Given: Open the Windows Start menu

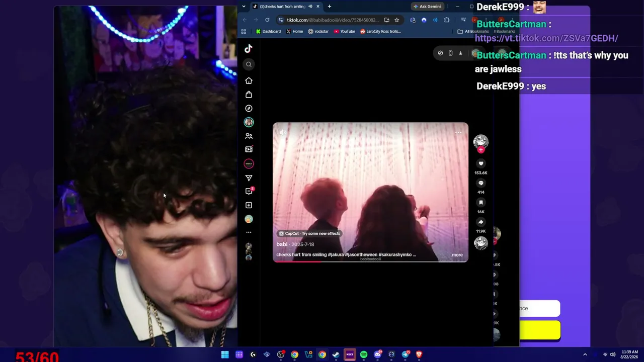Looking at the screenshot, I should (225, 354).
